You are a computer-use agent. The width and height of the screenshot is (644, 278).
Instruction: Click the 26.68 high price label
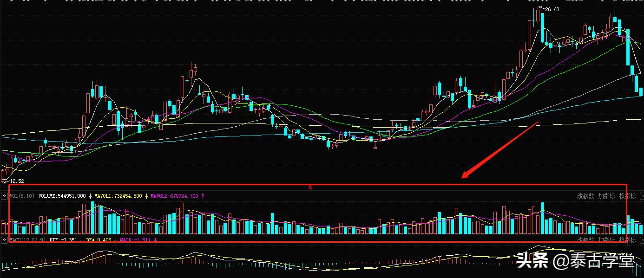(x=552, y=9)
